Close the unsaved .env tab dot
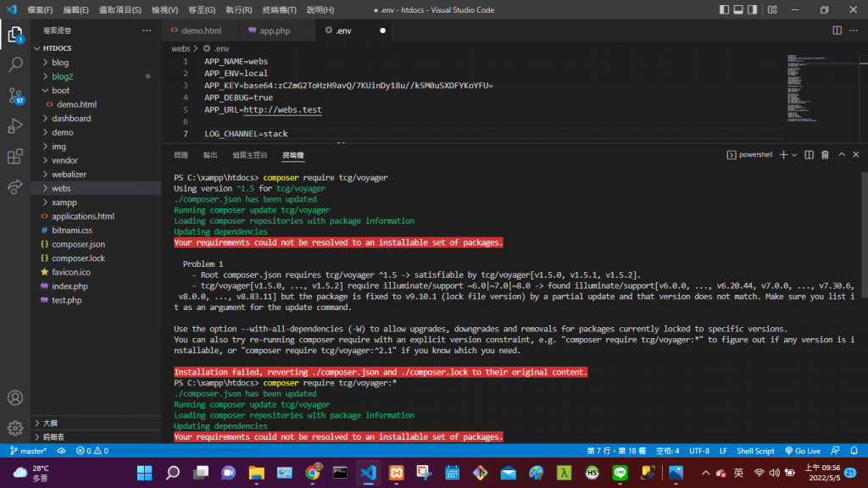868x488 pixels. pos(382,30)
